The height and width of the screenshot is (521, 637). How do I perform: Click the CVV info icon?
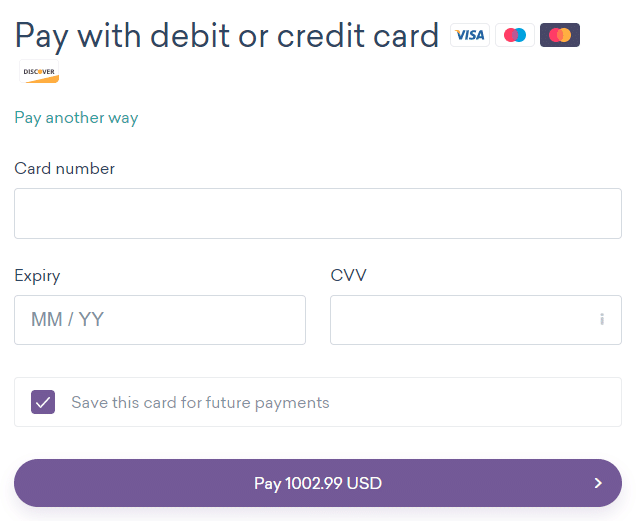pos(602,319)
